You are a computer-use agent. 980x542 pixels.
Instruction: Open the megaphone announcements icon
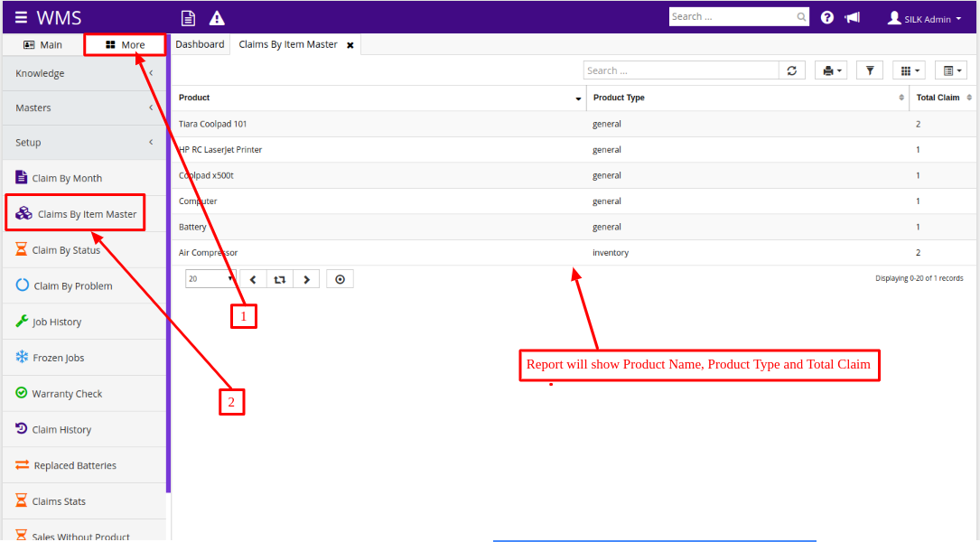[x=853, y=17]
